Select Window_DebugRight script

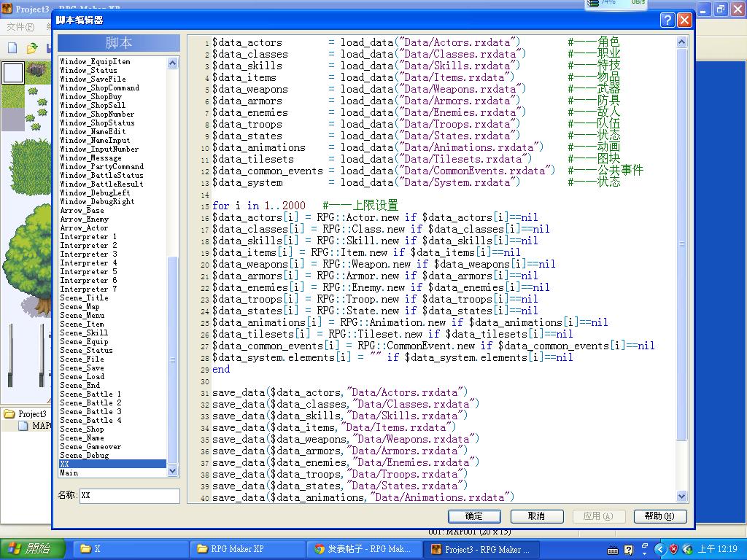[97, 201]
